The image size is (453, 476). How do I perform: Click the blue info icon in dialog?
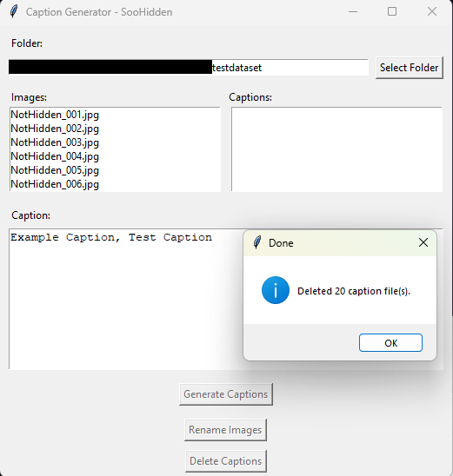coord(276,290)
